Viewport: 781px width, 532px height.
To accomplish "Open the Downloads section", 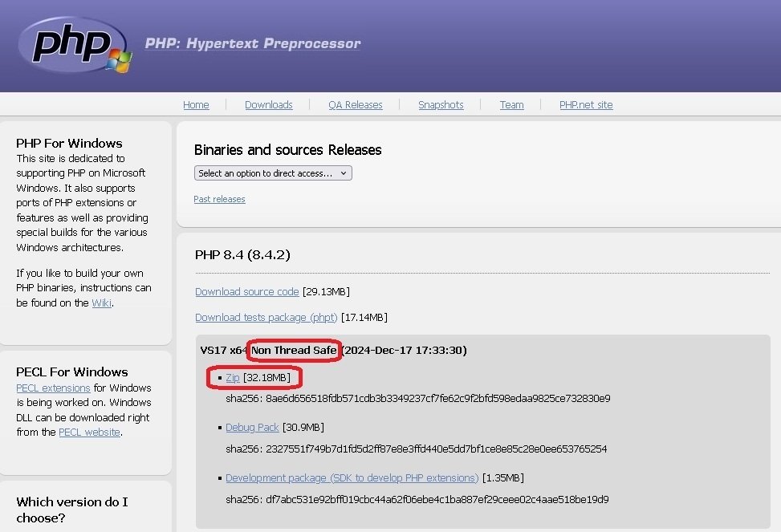I will pyautogui.click(x=268, y=104).
